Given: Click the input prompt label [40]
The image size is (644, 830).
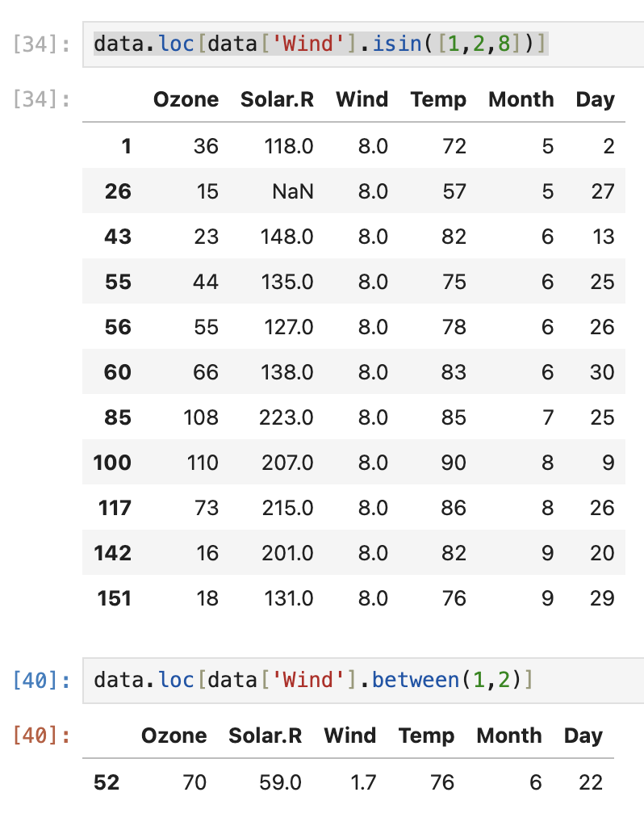Looking at the screenshot, I should click(41, 680).
